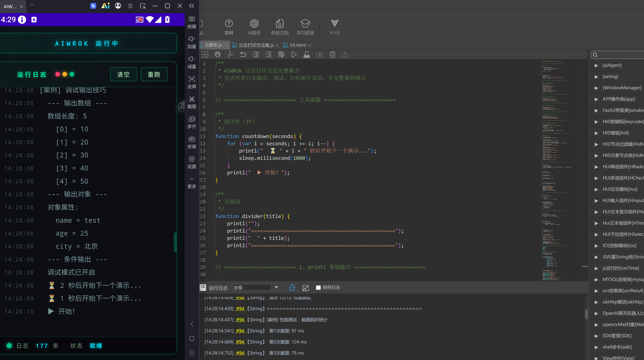Switch to the 日志打印方法集.js tab

tap(256, 45)
